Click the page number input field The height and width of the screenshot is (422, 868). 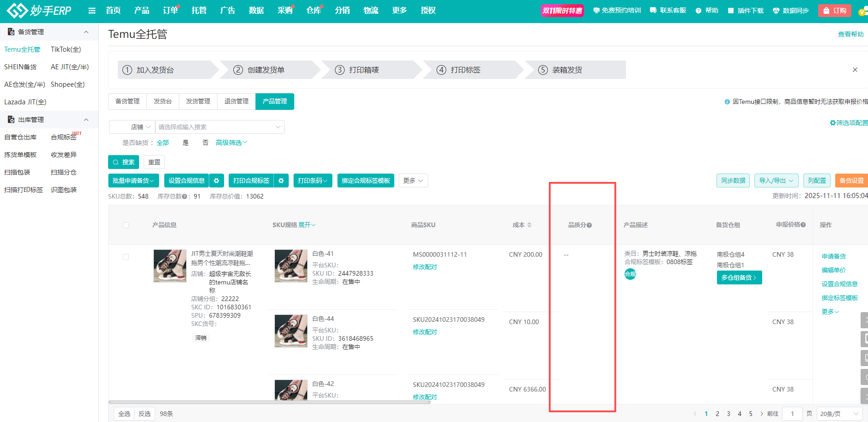click(x=792, y=414)
